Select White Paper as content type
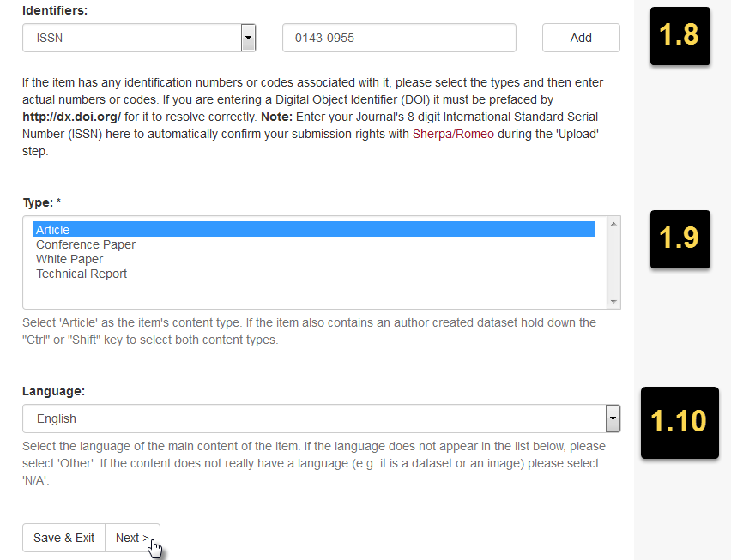Viewport: 731px width, 560px height. pyautogui.click(x=69, y=259)
